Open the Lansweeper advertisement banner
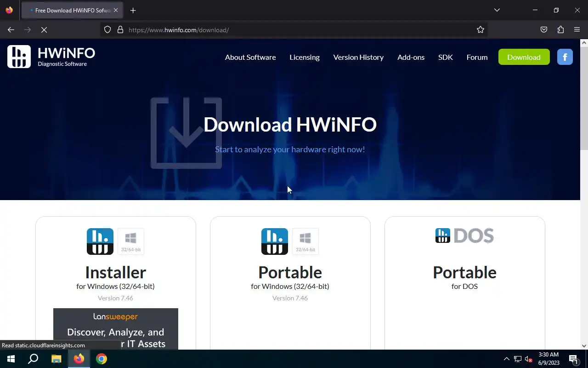This screenshot has width=588, height=368. (x=116, y=329)
